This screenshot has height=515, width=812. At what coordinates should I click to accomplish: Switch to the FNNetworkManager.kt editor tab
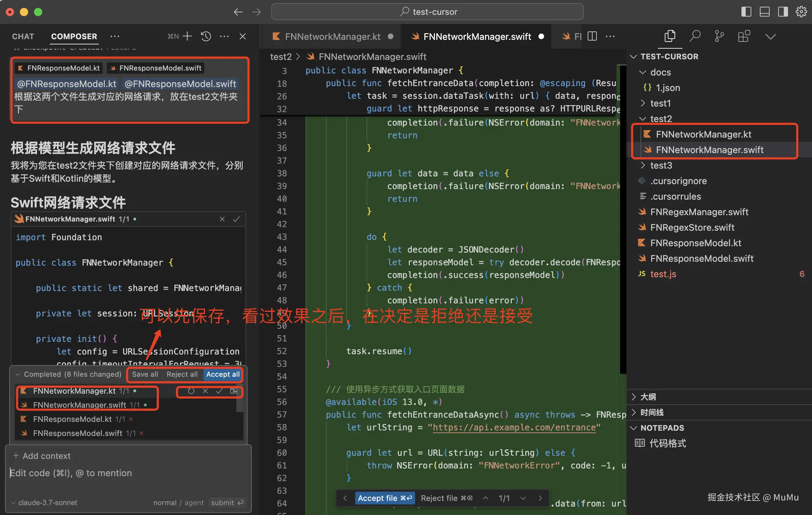pyautogui.click(x=332, y=36)
